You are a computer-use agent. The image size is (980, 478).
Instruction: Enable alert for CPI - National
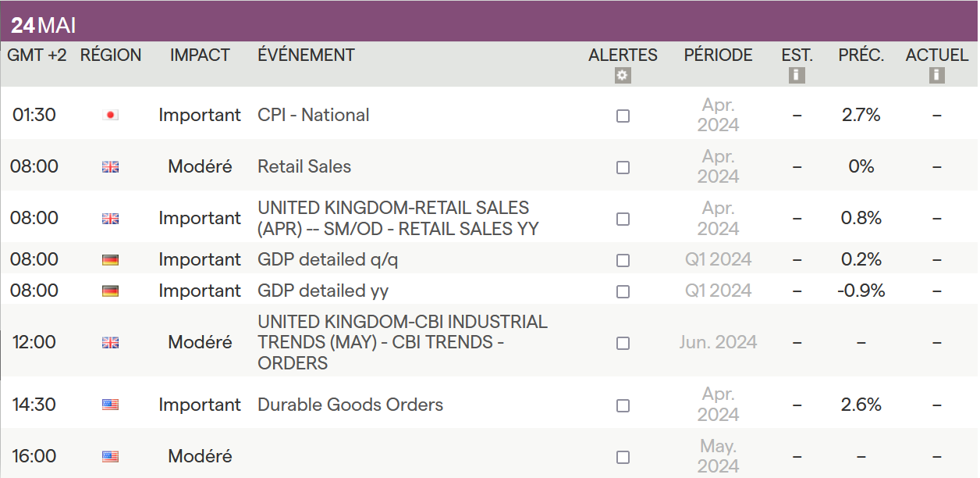tap(623, 116)
